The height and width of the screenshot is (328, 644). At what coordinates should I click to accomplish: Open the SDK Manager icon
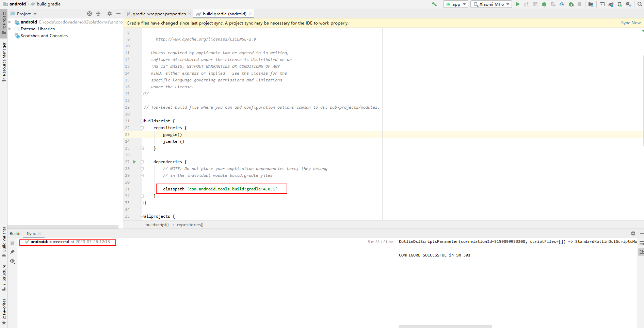(629, 4)
